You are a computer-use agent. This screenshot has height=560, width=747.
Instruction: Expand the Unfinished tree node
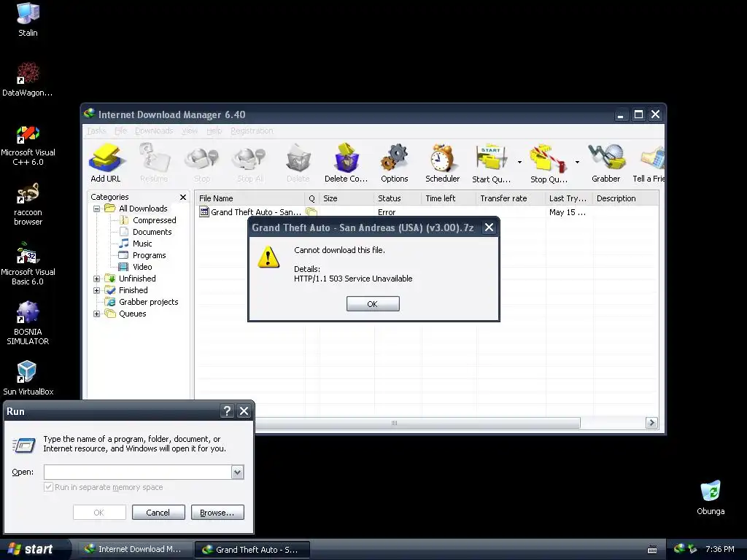point(97,279)
